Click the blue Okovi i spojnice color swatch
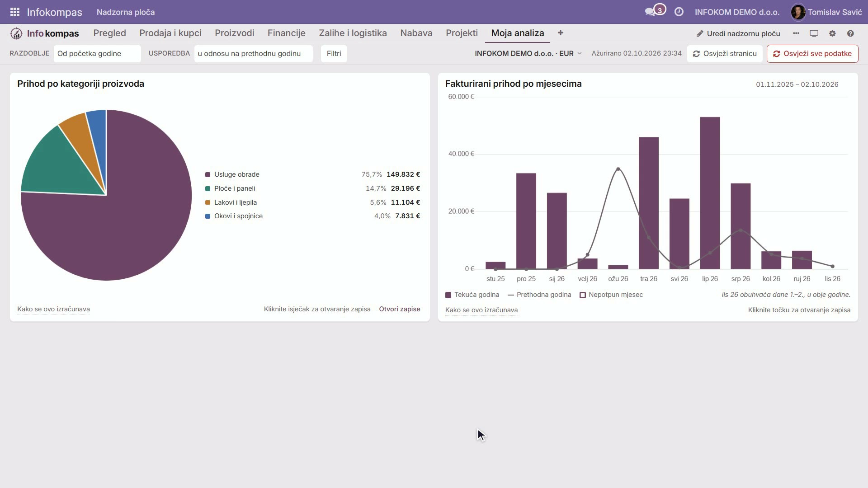Image resolution: width=868 pixels, height=488 pixels. tap(208, 216)
